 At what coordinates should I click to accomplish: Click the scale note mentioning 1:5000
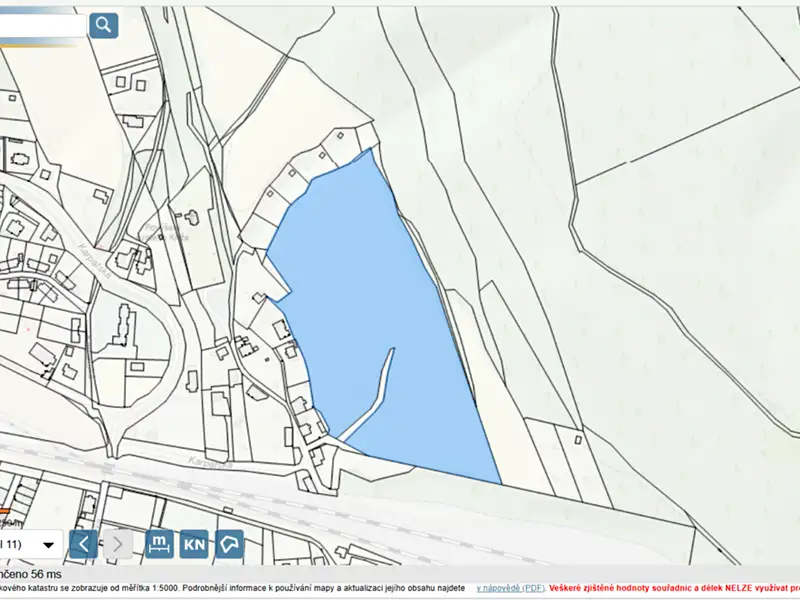[x=232, y=588]
